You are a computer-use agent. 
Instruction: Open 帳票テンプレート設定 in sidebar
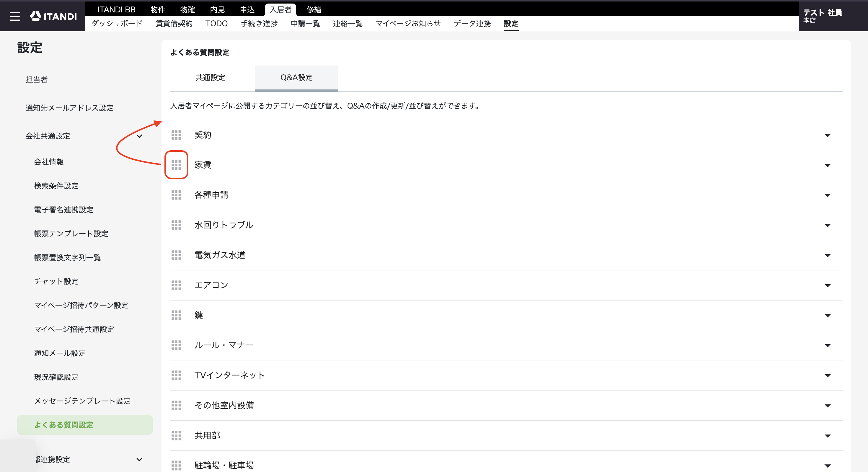(71, 234)
